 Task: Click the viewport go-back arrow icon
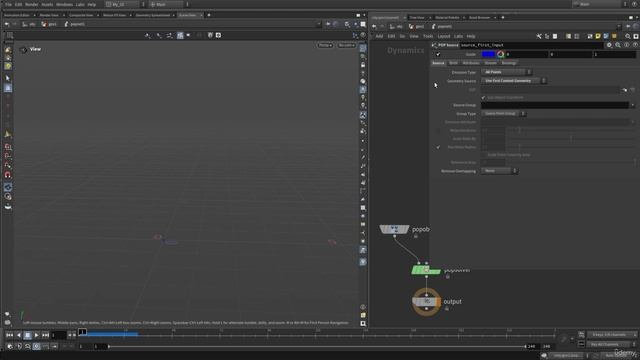(7, 24)
